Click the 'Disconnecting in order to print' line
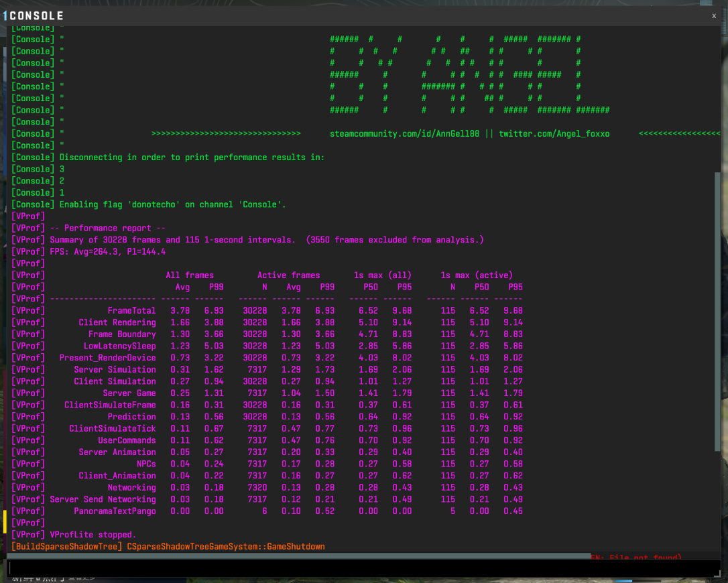This screenshot has height=583, width=728. 192,157
